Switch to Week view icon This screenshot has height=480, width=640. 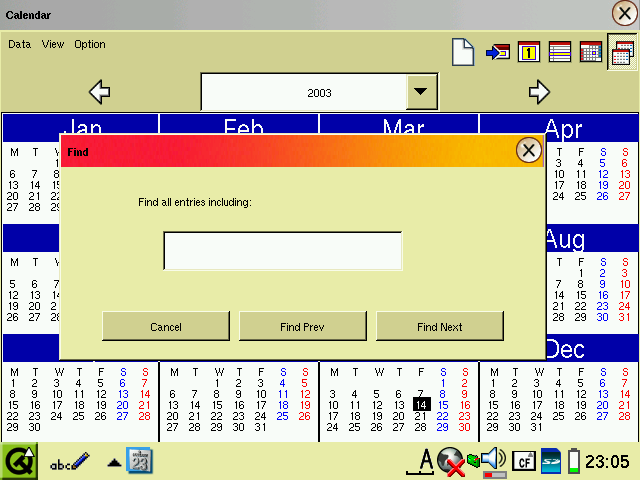pos(560,52)
